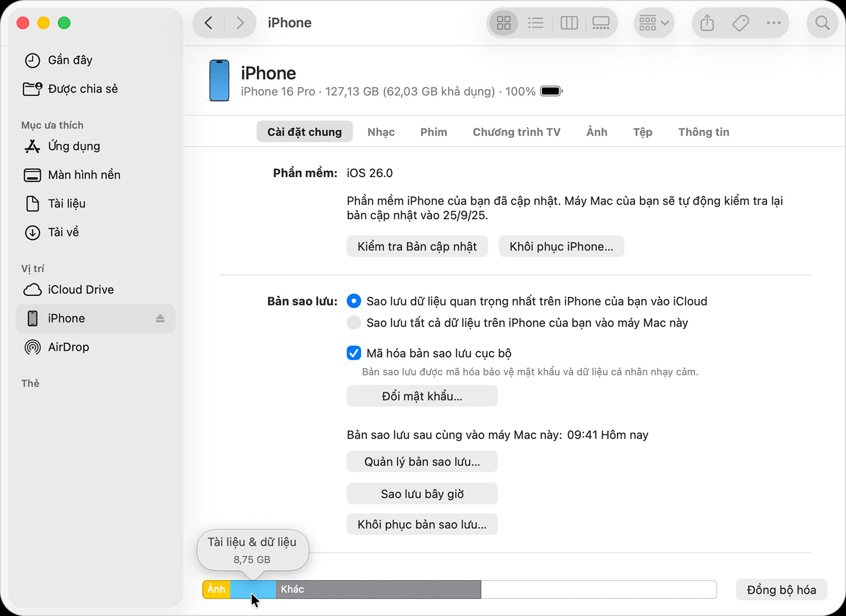Click the yellow Ảnh storage segment
The image size is (846, 616).
click(x=216, y=589)
